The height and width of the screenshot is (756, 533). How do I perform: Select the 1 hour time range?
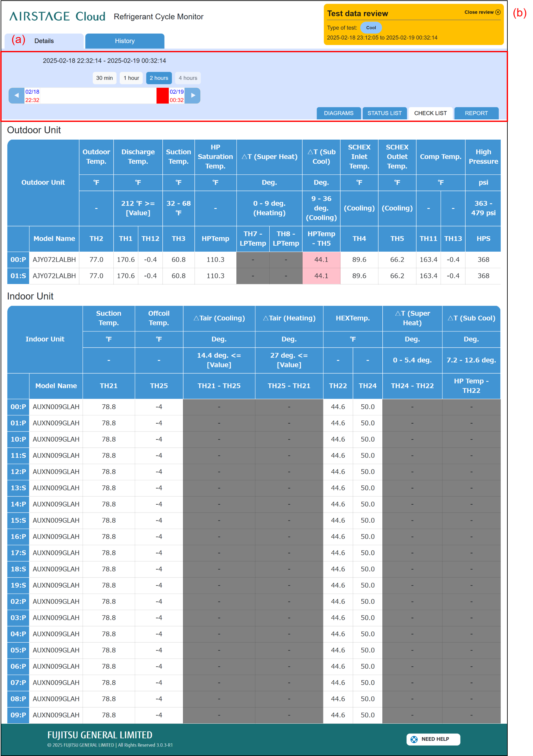pos(131,78)
